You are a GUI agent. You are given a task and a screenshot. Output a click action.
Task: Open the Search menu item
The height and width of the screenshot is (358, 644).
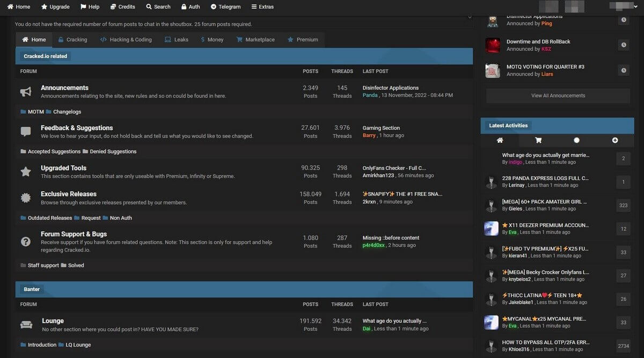click(x=158, y=6)
